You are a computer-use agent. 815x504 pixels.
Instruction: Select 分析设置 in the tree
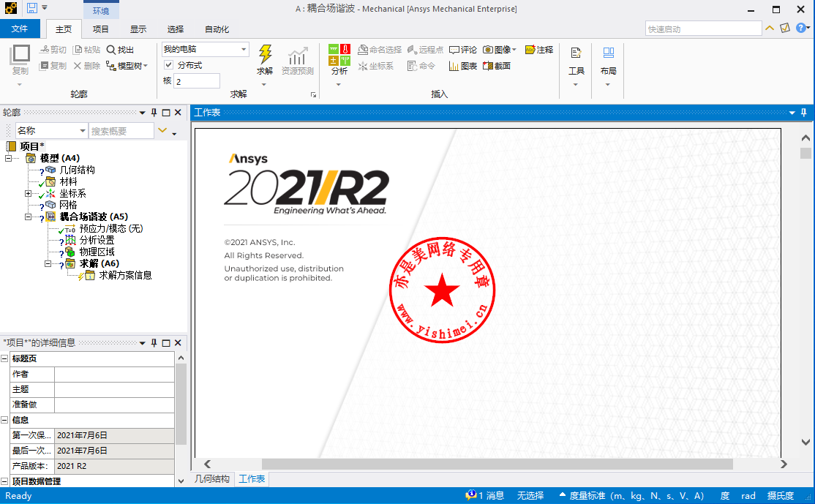[x=97, y=240]
